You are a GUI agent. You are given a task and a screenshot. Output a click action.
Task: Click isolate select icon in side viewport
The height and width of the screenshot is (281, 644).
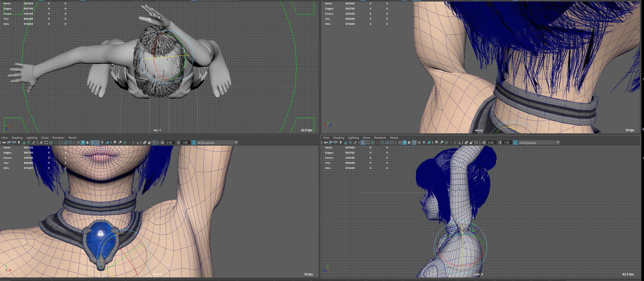tap(459, 143)
